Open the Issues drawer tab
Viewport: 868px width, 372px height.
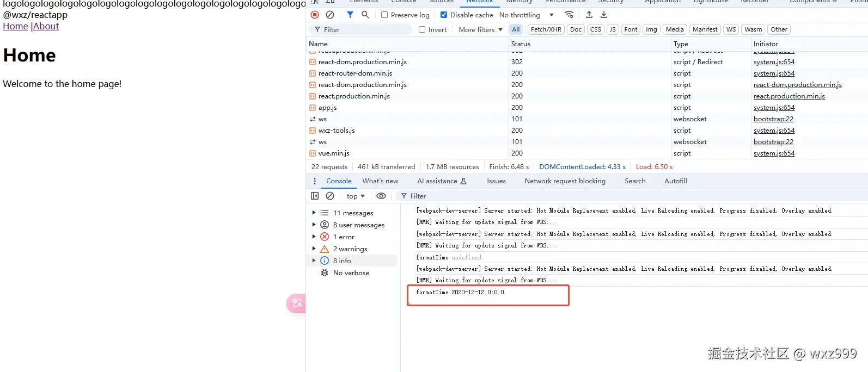(x=496, y=181)
